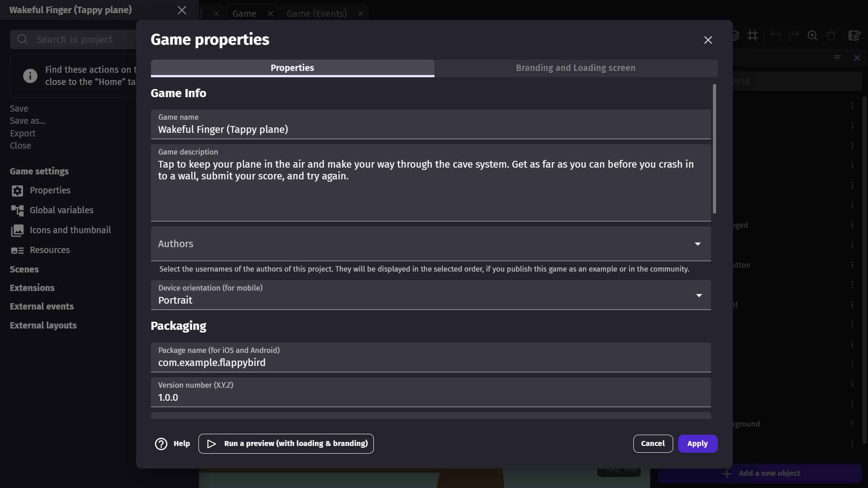The image size is (868, 488).
Task: Select the Properties tab
Action: tap(292, 67)
